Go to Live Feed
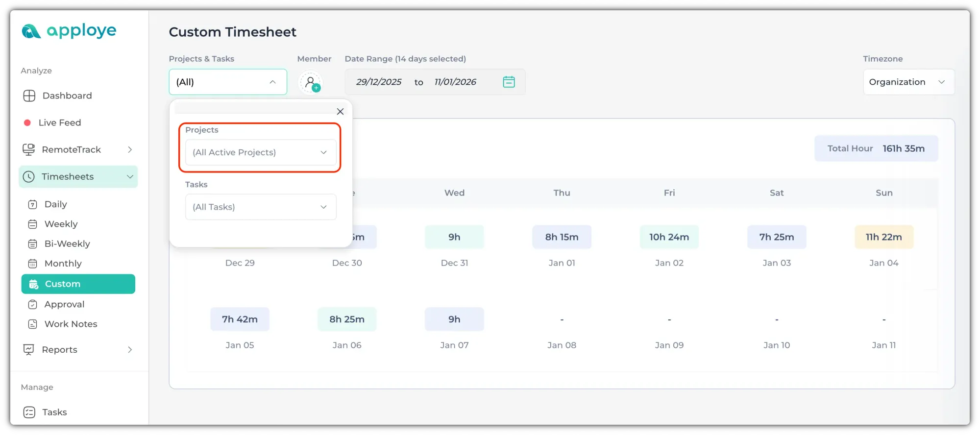980x435 pixels. click(x=59, y=122)
